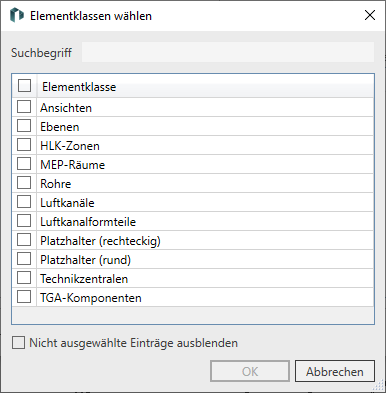
Task: Select the Technikzentralen checkbox
Action: (24, 278)
